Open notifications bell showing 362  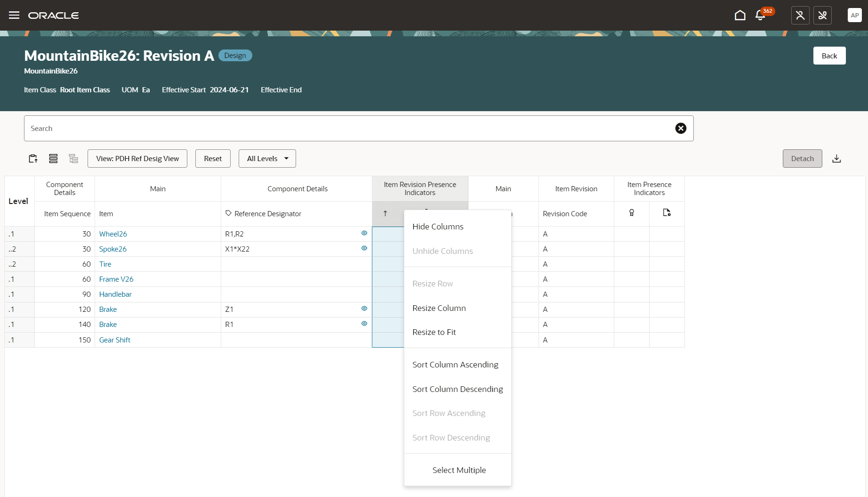point(760,15)
